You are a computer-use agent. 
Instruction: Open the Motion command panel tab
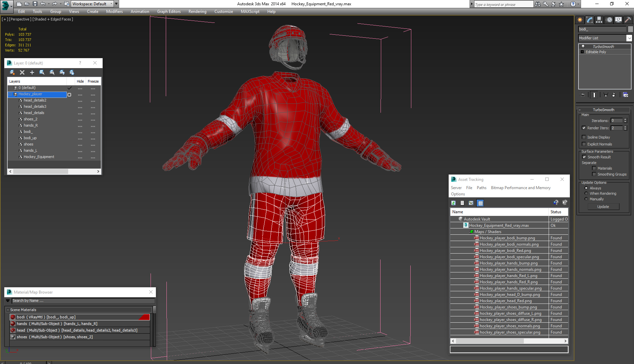pos(609,20)
